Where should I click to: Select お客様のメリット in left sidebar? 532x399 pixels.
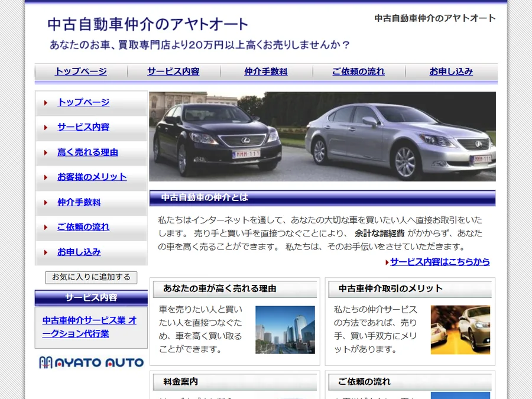[x=92, y=177]
